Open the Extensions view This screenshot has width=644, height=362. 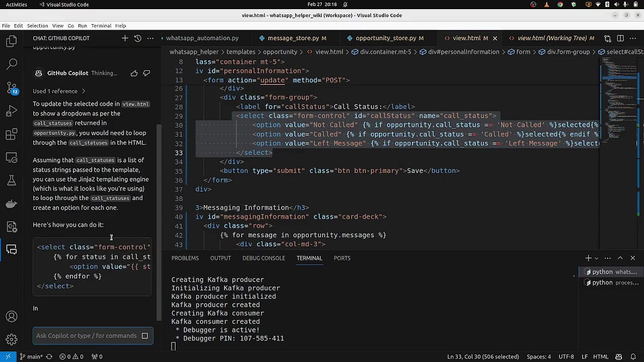12,134
